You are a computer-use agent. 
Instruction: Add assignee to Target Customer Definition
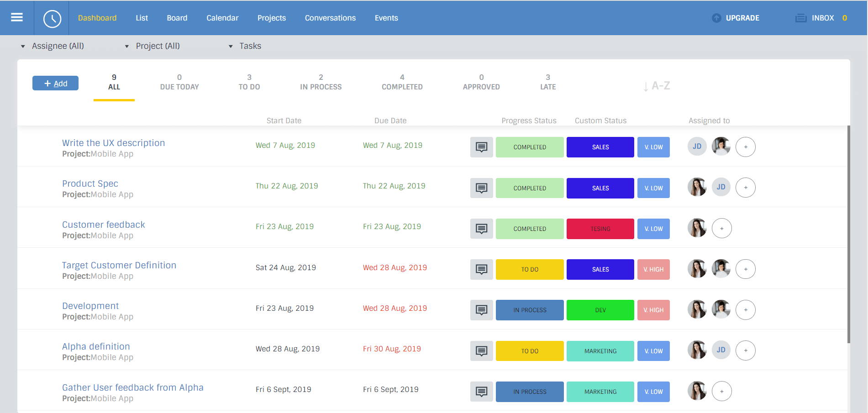click(746, 269)
